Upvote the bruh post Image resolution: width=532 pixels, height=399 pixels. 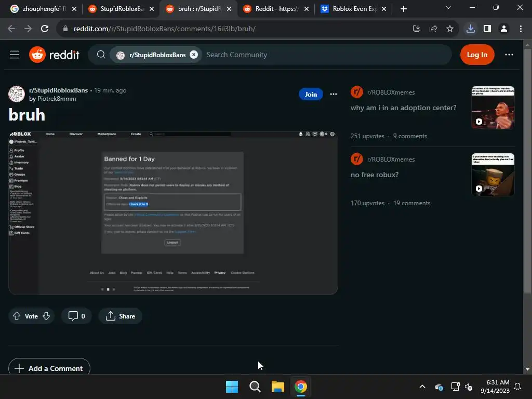click(x=17, y=316)
